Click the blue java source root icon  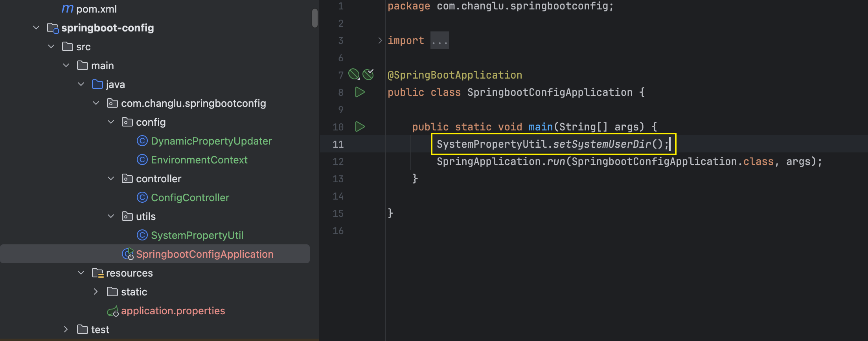coord(97,84)
